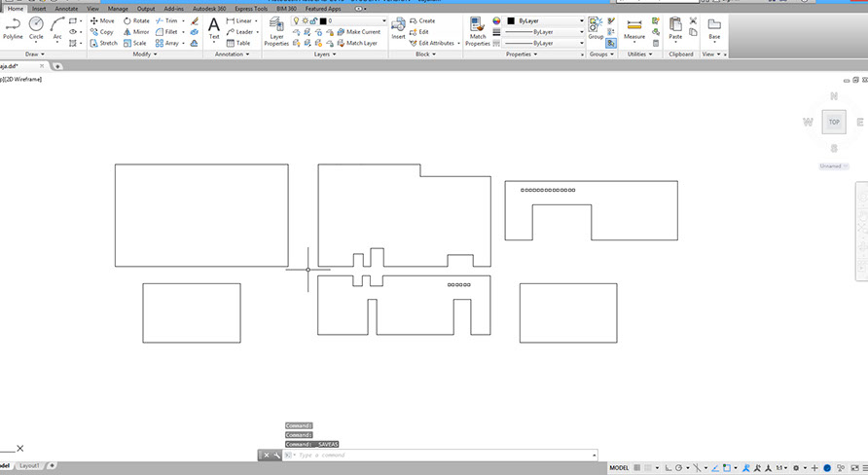Toggle grid display in status bar
The height and width of the screenshot is (475, 868).
637,468
